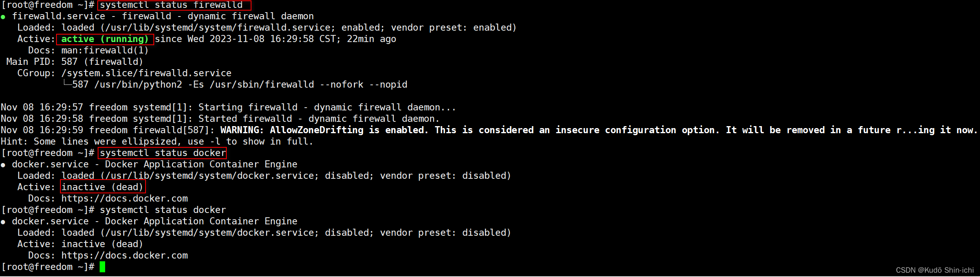Click the second docker.service status dot
980x277 pixels.
tap(3, 222)
